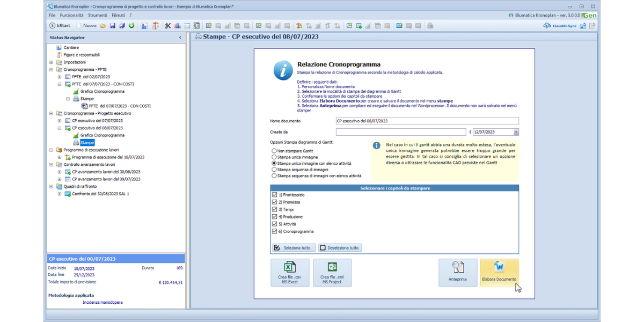Select 'Stampa sequenza di immagini' radio option
The height and width of the screenshot is (322, 644).
tap(274, 169)
